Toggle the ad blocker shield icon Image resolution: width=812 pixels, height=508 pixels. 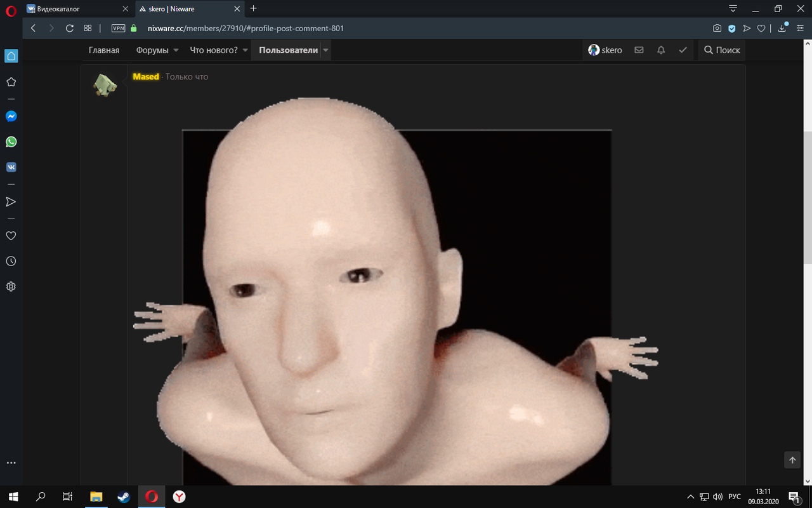[x=731, y=29]
